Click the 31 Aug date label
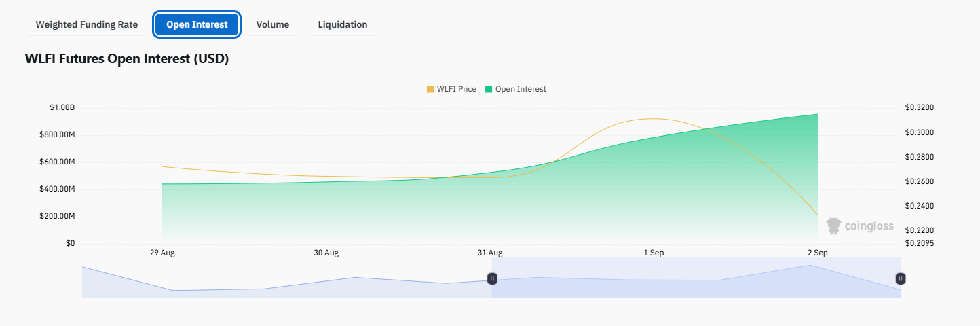 point(490,253)
